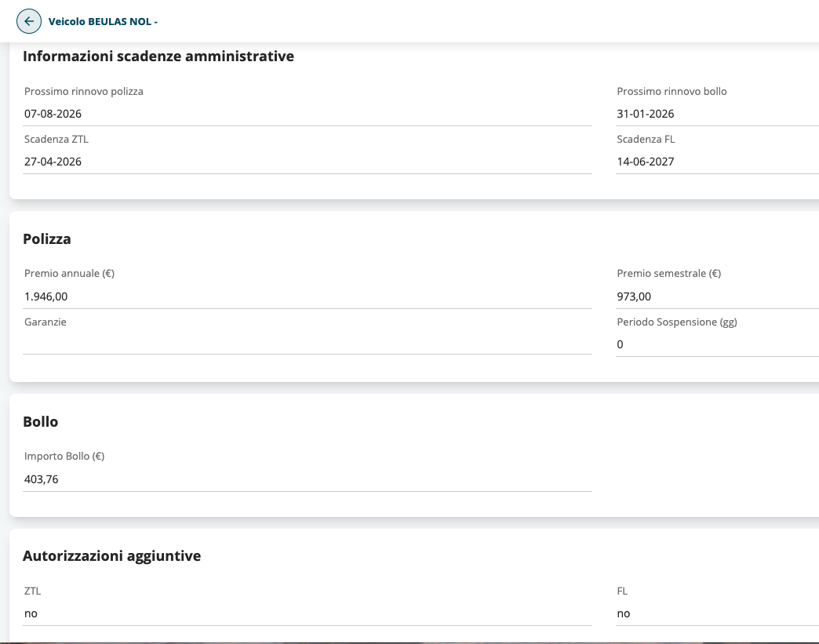Viewport: 819px width, 644px height.
Task: Click the Periodo Sospensione (gg) label
Action: pos(677,322)
